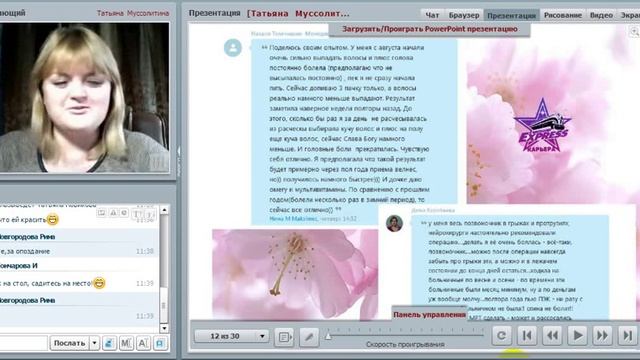Click the 'M' text mode icon in chat
Screen dimensions: 640x360
[126, 343]
